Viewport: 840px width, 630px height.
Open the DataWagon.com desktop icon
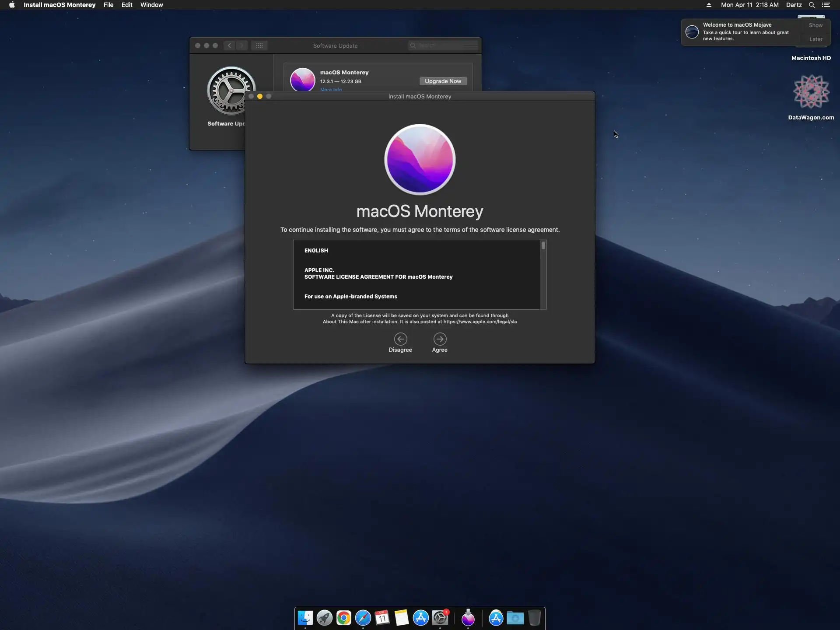[x=811, y=92]
